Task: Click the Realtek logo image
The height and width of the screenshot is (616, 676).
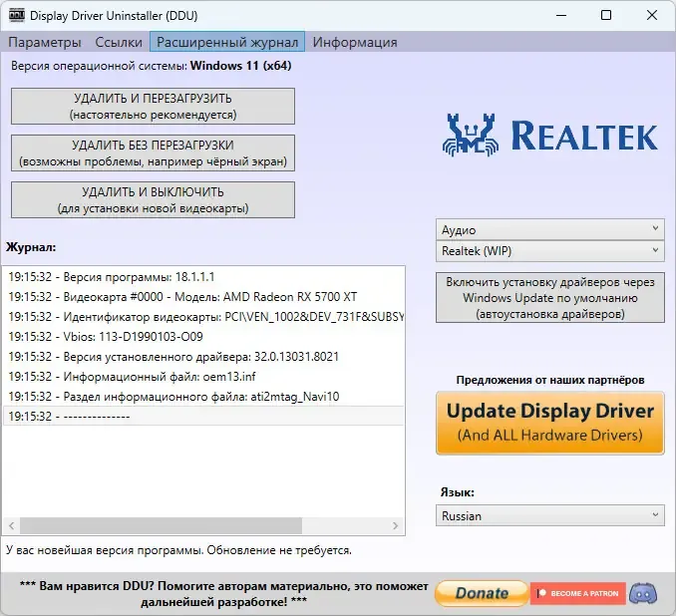Action: (550, 136)
